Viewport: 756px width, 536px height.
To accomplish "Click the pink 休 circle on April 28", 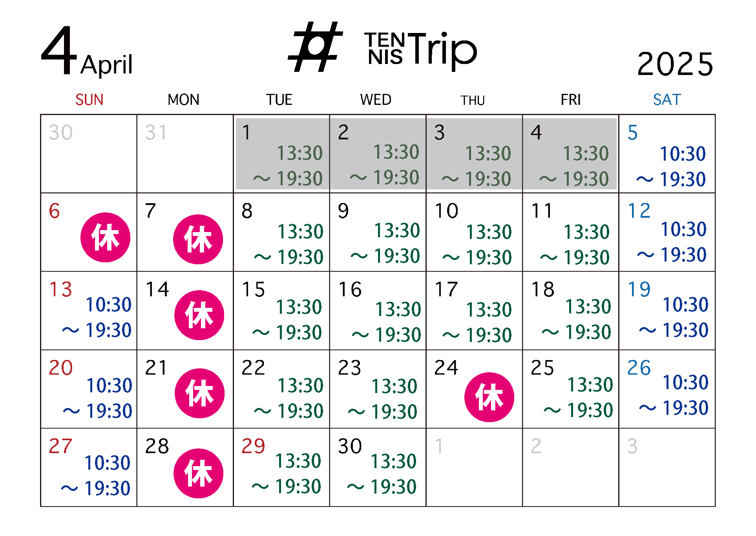I will point(198,473).
